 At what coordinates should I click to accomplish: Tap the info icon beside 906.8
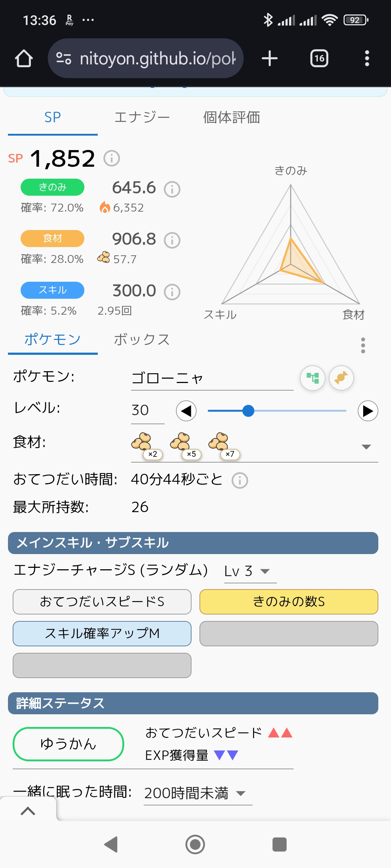(172, 241)
